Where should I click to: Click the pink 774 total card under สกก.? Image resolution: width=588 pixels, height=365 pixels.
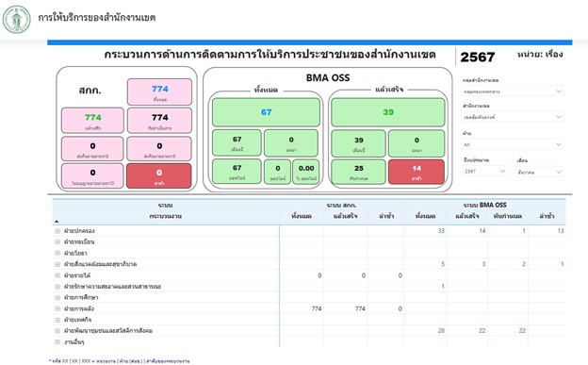pyautogui.click(x=160, y=91)
